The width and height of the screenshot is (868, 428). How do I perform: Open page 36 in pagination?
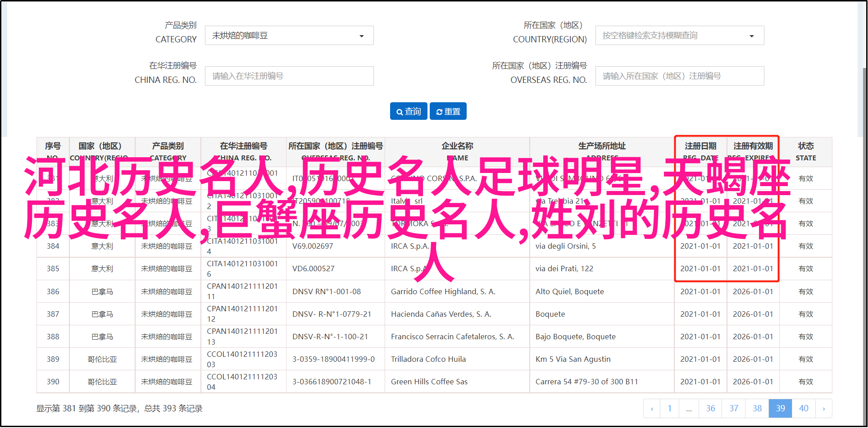710,409
